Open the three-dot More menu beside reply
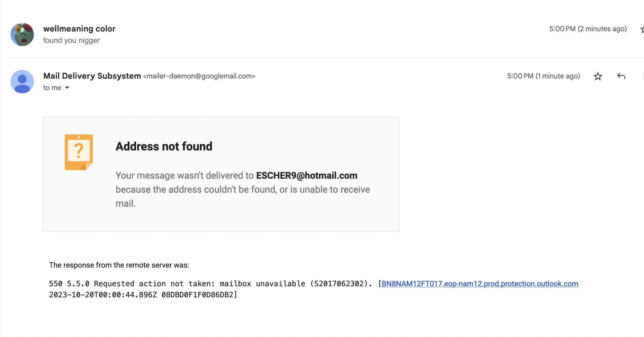The width and height of the screenshot is (644, 337). point(643,76)
